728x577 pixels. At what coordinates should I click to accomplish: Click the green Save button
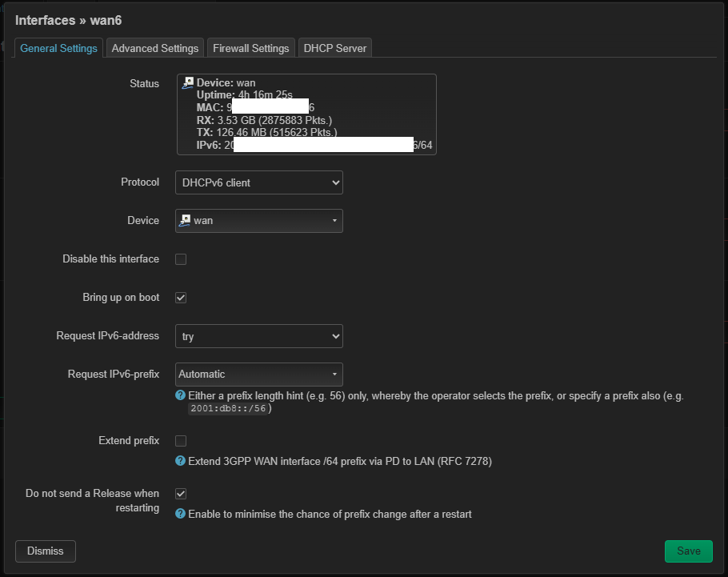pos(688,551)
